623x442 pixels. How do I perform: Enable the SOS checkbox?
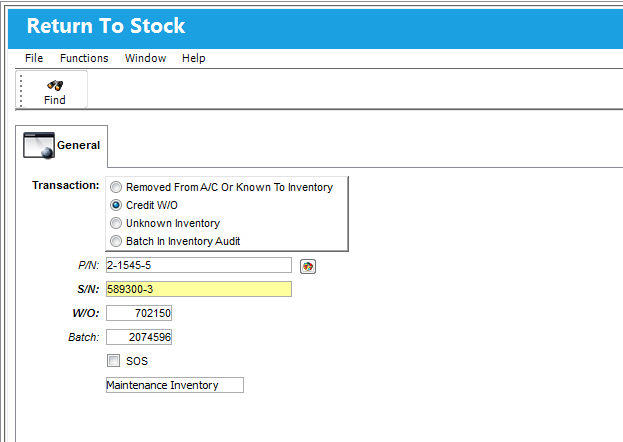click(x=114, y=361)
